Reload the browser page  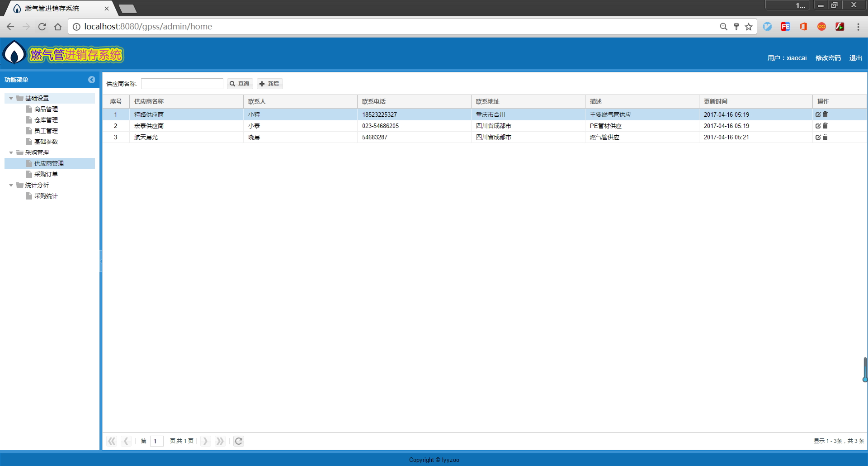point(42,27)
